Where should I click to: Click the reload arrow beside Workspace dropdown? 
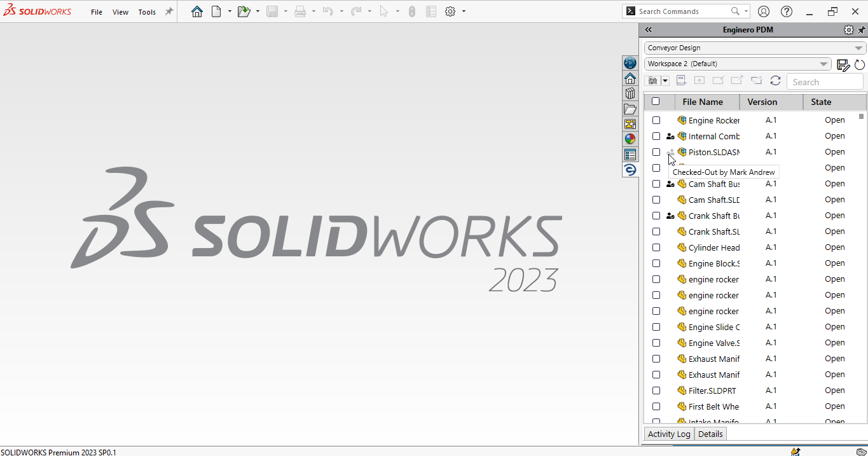[860, 64]
